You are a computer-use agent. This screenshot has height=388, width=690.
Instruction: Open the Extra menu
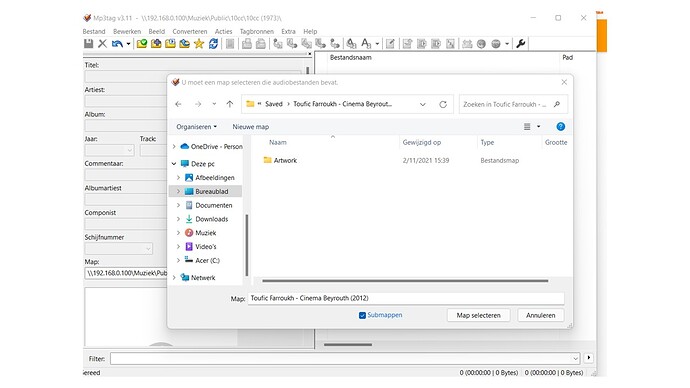coord(288,32)
